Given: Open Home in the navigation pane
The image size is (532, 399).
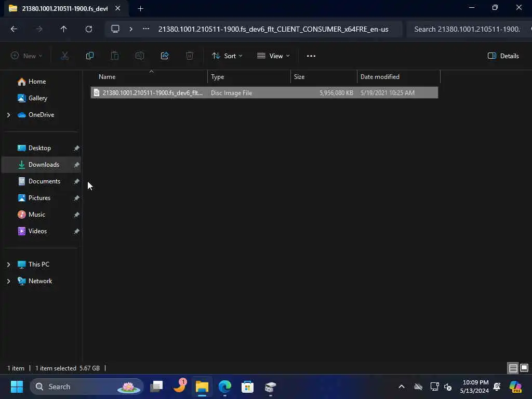Looking at the screenshot, I should [37, 82].
